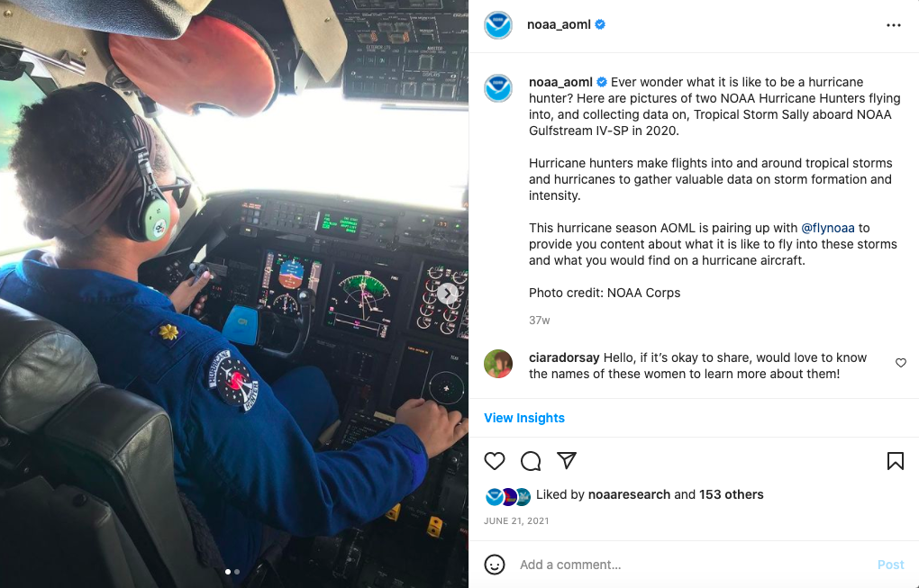Open the ciaradorsay username link
919x588 pixels.
pos(564,357)
